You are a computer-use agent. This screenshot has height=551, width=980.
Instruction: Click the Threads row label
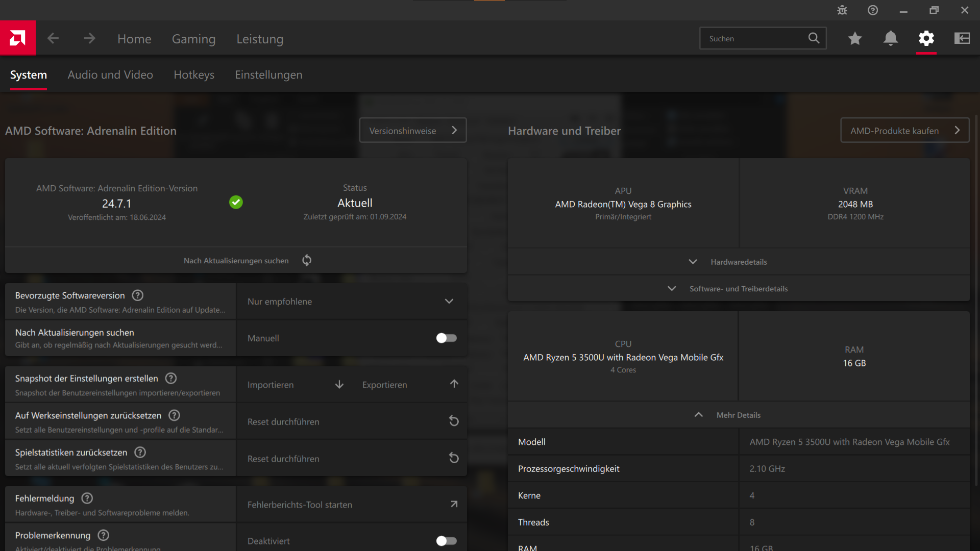tap(533, 522)
